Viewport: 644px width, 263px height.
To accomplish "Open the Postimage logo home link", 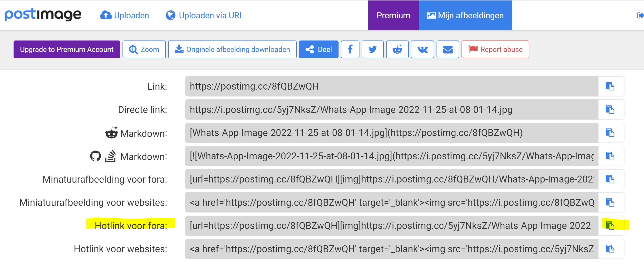I will click(43, 15).
